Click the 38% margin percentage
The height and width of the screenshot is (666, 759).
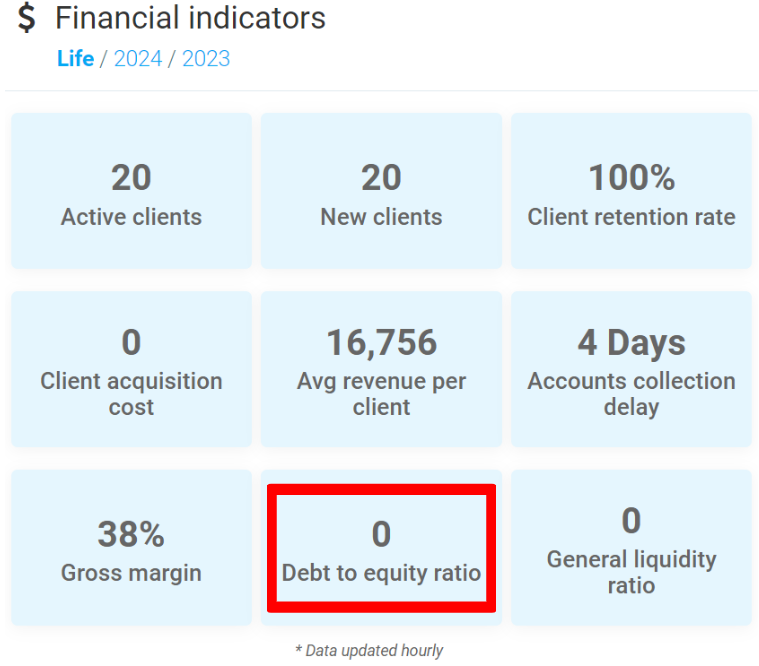tap(131, 534)
